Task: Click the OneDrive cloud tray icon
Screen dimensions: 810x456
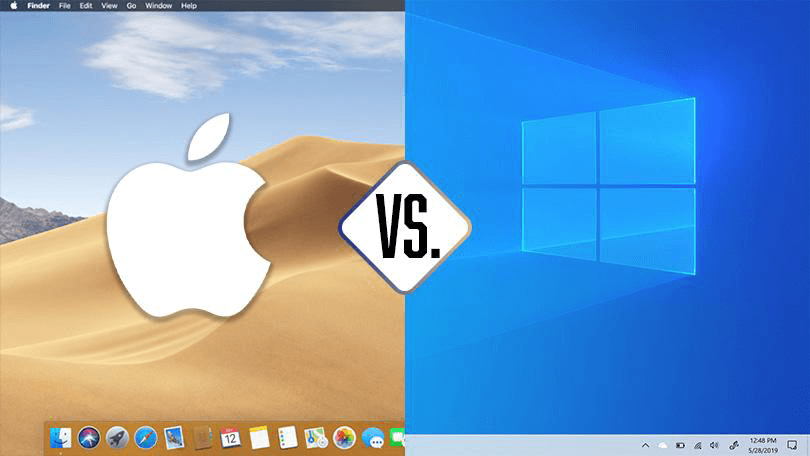Action: point(662,445)
